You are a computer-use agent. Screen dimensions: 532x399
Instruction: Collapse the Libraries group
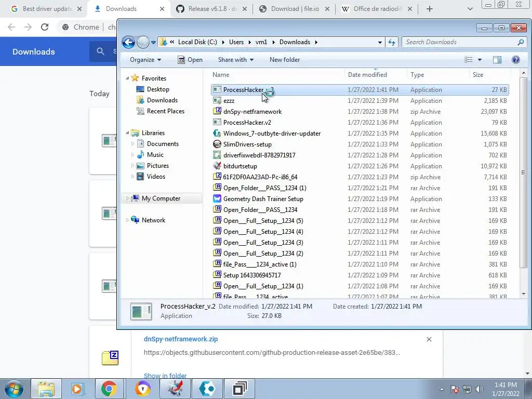coord(127,132)
